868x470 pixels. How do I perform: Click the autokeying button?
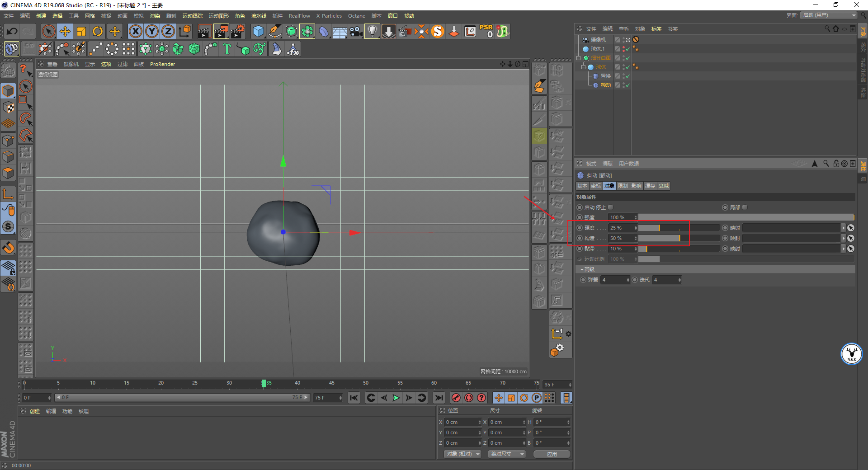(469, 398)
